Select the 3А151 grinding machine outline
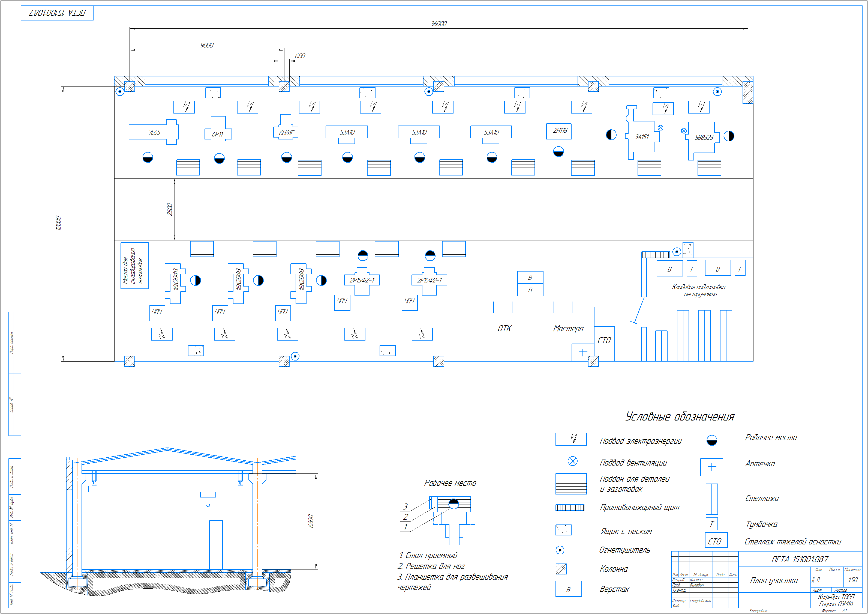The height and width of the screenshot is (614, 868). click(x=642, y=136)
